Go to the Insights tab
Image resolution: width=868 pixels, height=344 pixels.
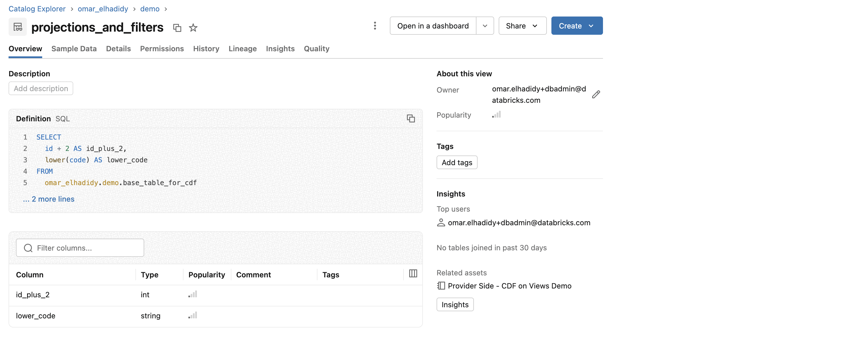point(280,48)
